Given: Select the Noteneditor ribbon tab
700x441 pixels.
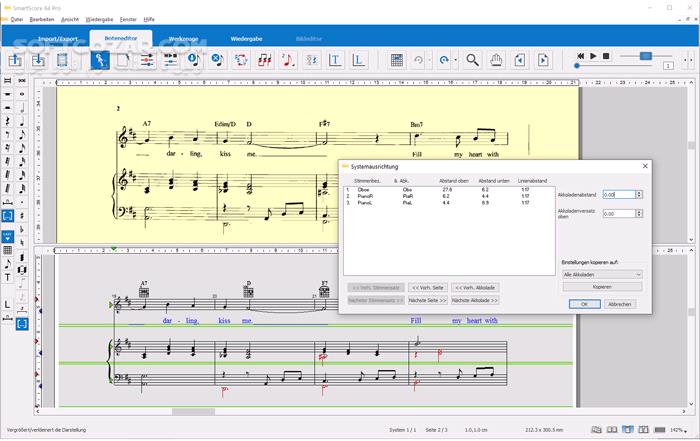Looking at the screenshot, I should click(121, 38).
